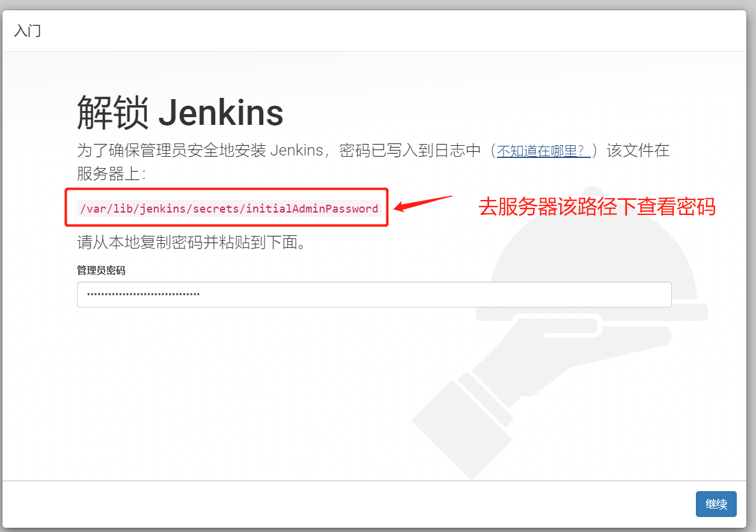Click the red annotation 去服务器该路径下查看密码

[597, 207]
